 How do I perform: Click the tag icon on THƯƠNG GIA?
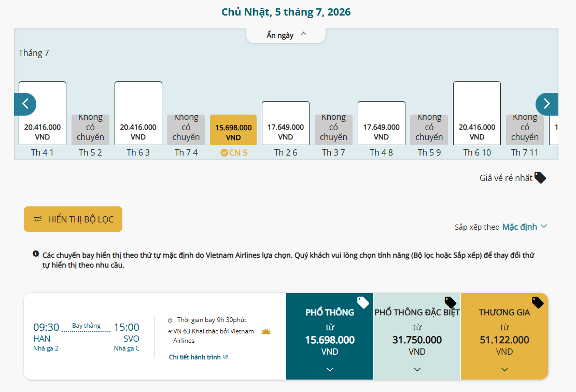(x=538, y=302)
